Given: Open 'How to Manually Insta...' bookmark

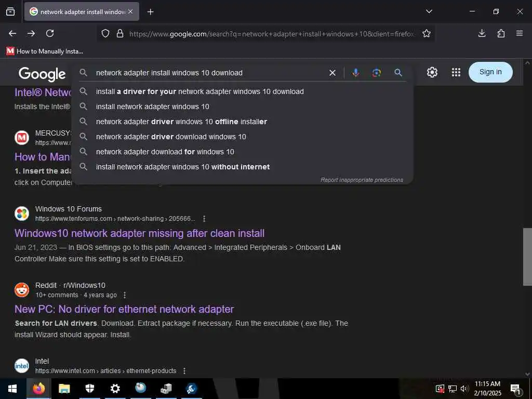Looking at the screenshot, I should point(45,51).
